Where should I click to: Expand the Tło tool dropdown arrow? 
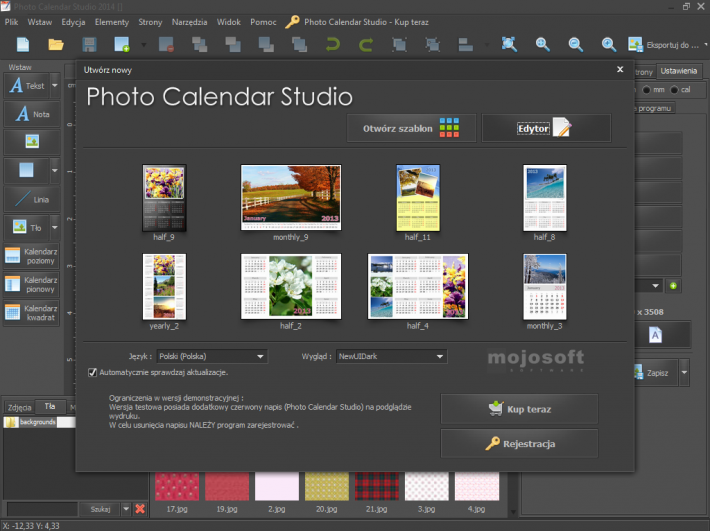pos(55,227)
